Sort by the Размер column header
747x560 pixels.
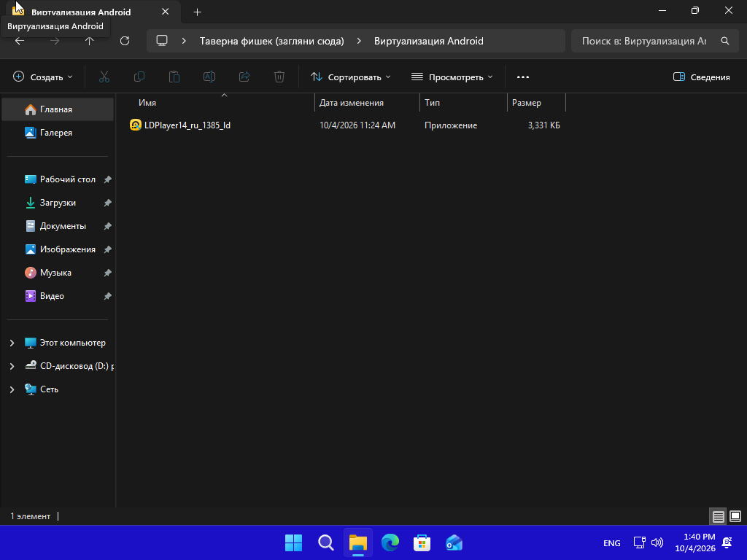click(x=536, y=102)
